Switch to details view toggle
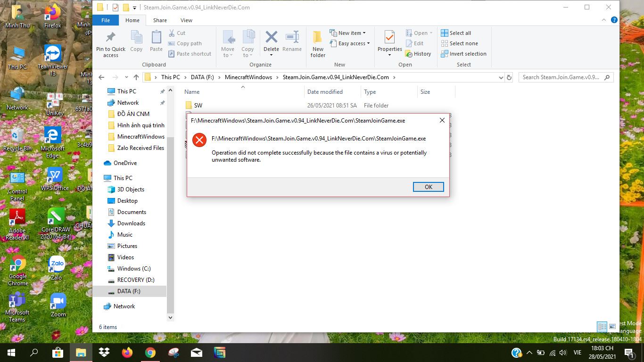Viewport: 644px width, 362px height. pos(602,327)
